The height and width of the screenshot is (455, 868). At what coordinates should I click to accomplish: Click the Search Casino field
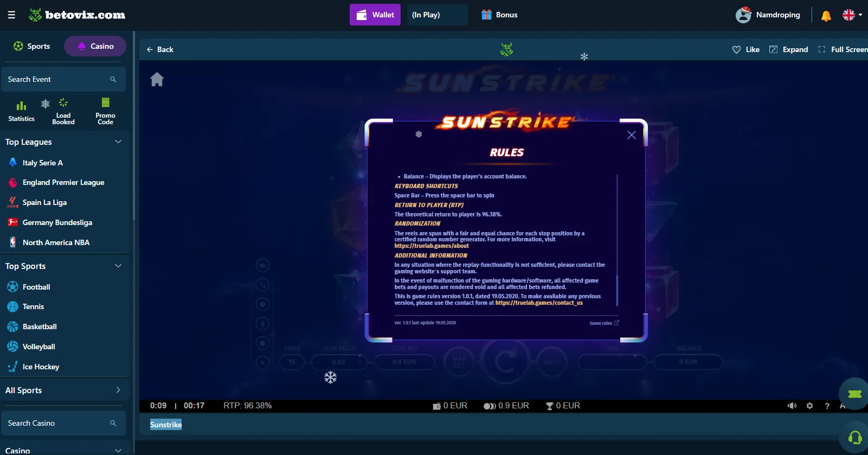coord(63,423)
